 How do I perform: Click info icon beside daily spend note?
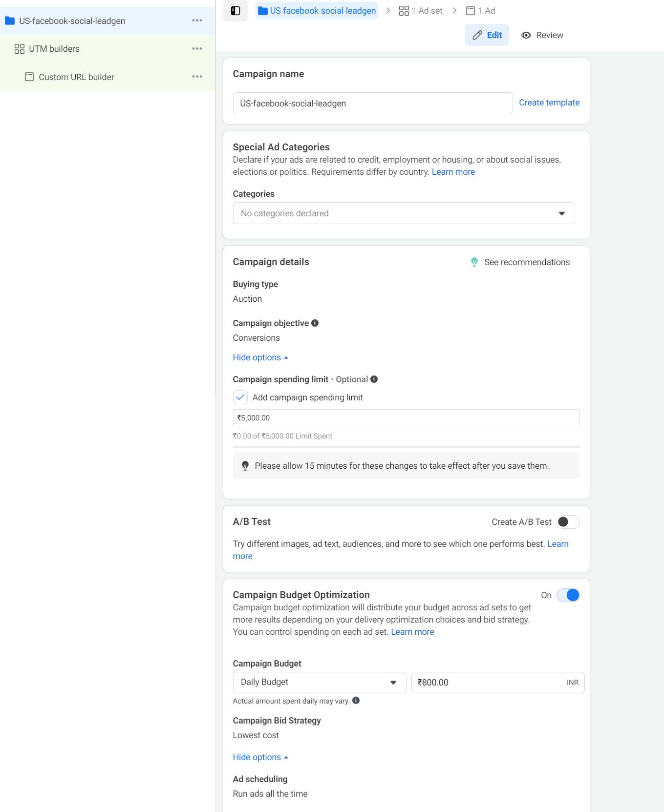point(356,701)
